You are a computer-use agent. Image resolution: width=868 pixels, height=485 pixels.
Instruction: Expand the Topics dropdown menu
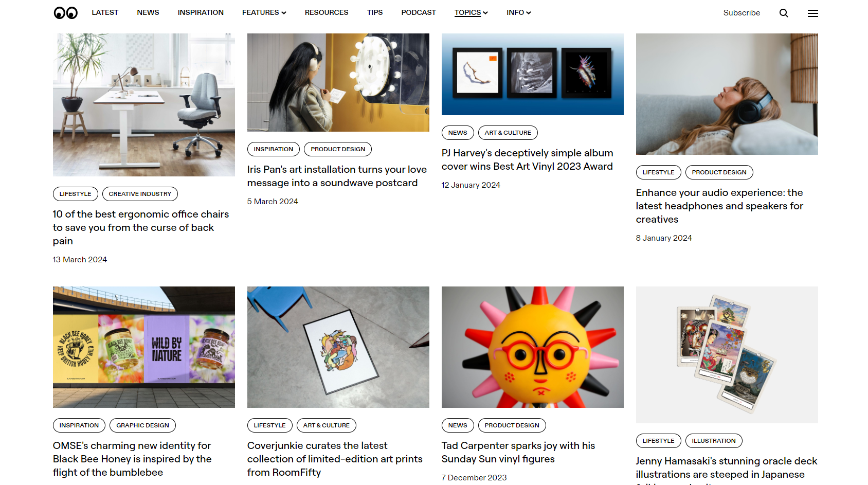click(x=471, y=12)
